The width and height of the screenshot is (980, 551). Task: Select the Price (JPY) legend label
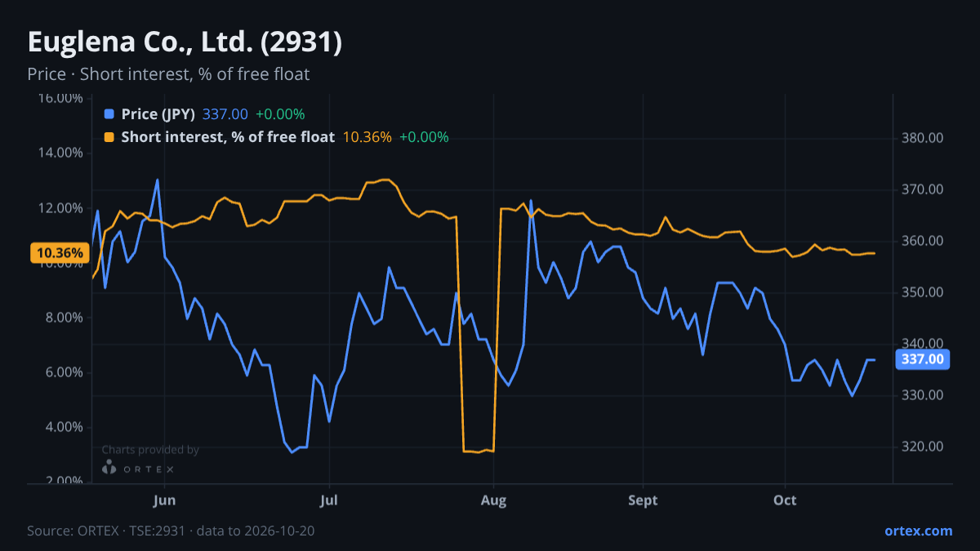pyautogui.click(x=158, y=114)
